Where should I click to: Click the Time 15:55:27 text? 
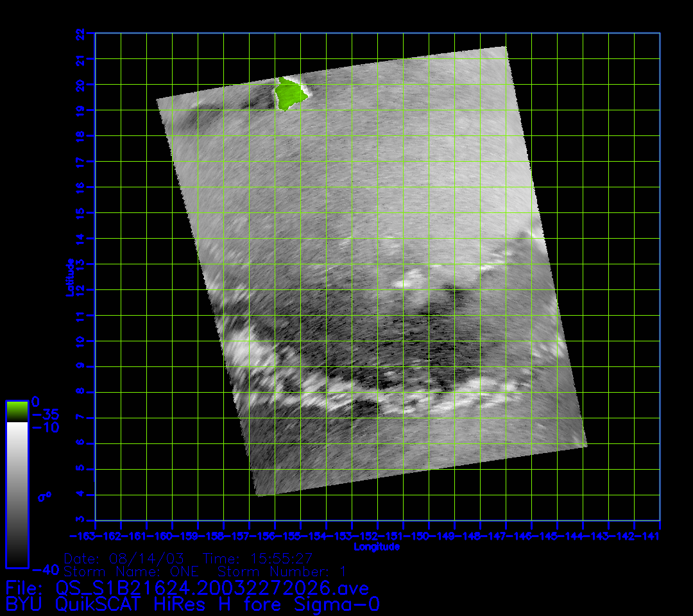257,558
